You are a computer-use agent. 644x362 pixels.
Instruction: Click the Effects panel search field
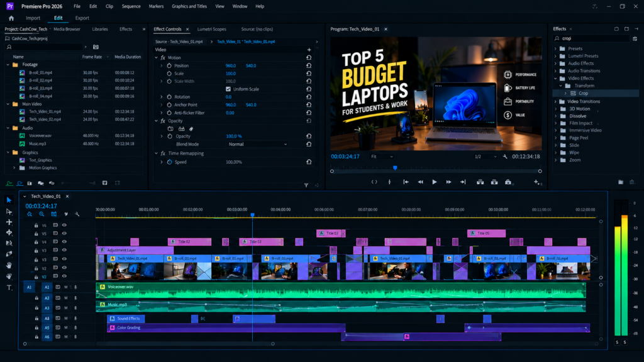(x=592, y=38)
